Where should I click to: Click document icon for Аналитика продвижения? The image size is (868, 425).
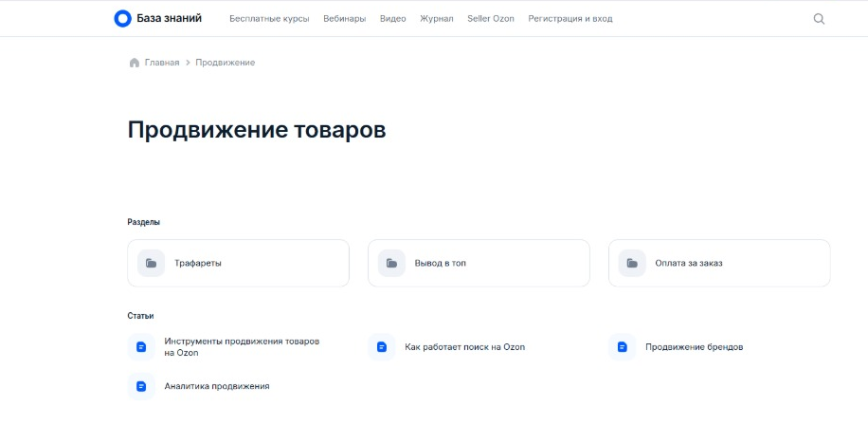pyautogui.click(x=141, y=386)
